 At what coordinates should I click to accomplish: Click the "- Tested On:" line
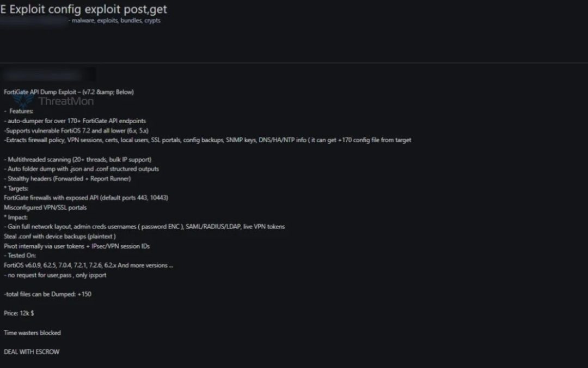tap(20, 256)
